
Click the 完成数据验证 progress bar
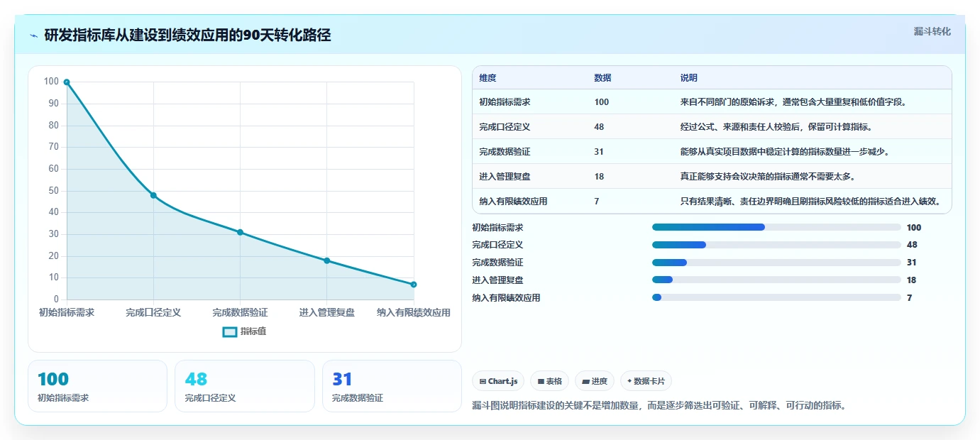click(776, 263)
